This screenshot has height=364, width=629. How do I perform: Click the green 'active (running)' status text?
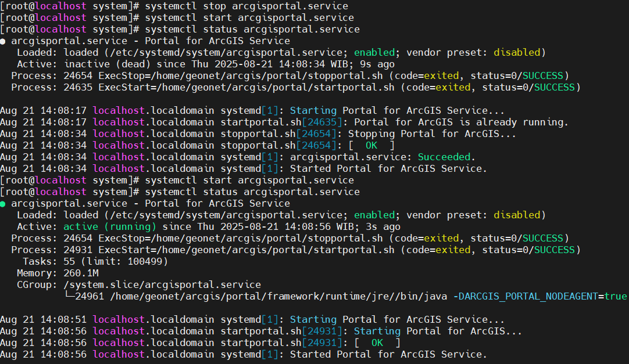(110, 226)
